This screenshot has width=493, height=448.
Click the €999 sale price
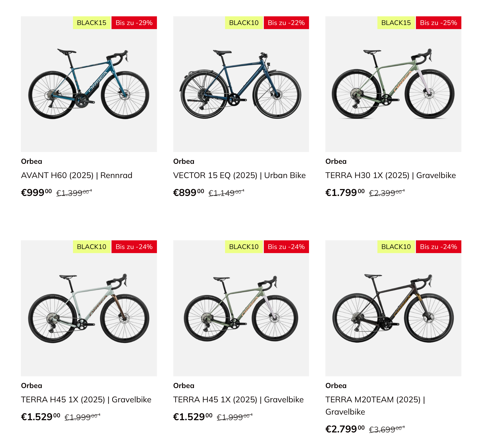36,193
